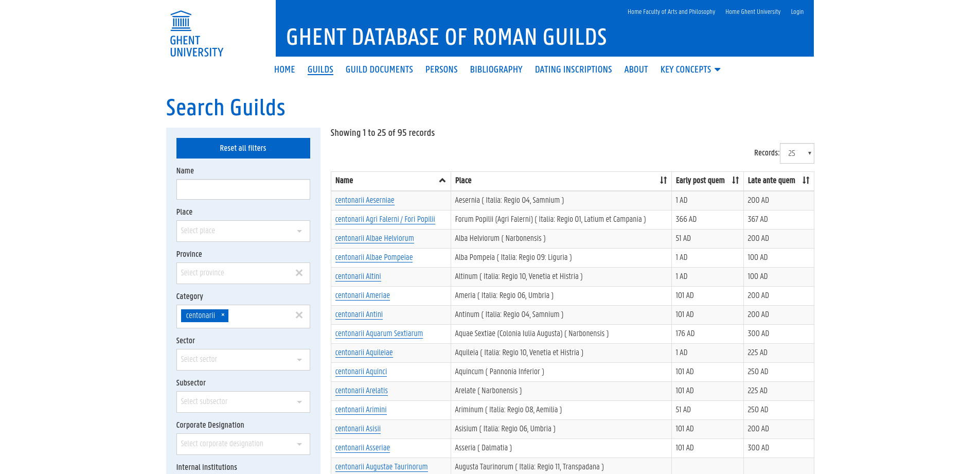Open centonarii Altini link

click(358, 277)
